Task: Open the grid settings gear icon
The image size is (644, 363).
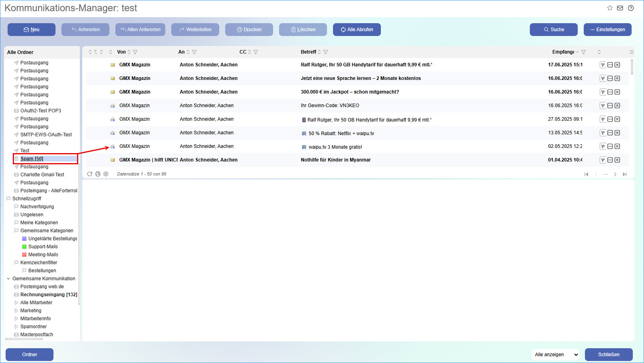Action: (x=106, y=174)
